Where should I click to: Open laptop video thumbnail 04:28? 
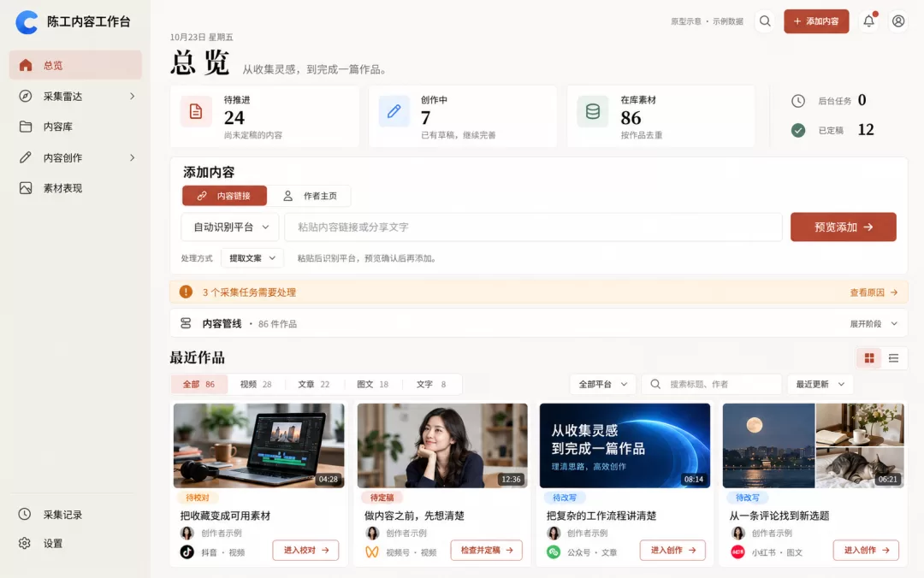click(x=258, y=445)
